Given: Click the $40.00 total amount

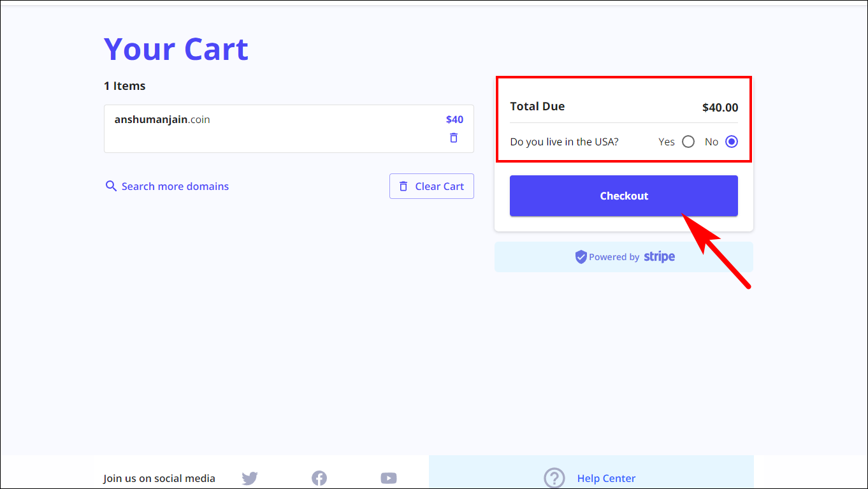Looking at the screenshot, I should [720, 108].
